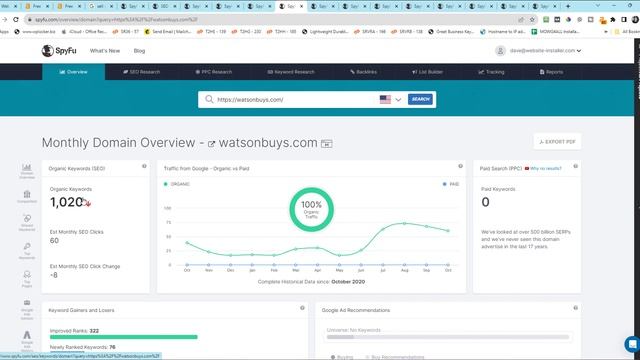This screenshot has height=360, width=640.
Task: Click info icon on Google Ad Recommendations
Action: tap(576, 308)
